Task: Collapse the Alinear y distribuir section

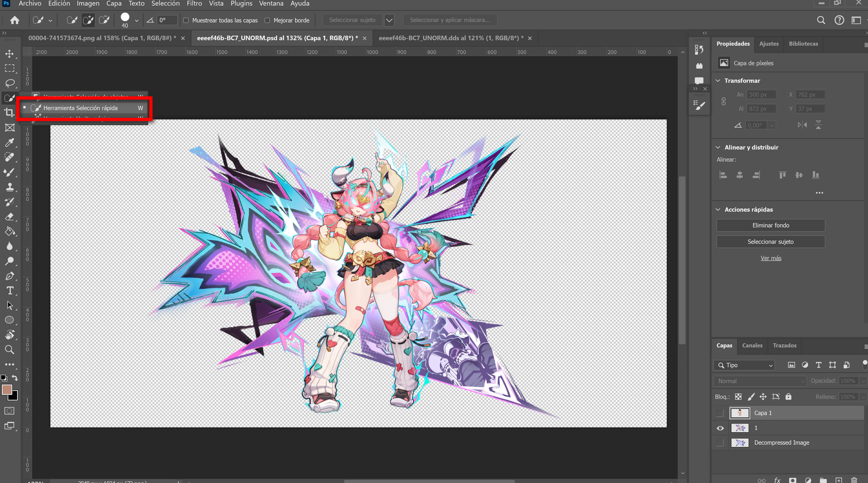Action: 718,147
